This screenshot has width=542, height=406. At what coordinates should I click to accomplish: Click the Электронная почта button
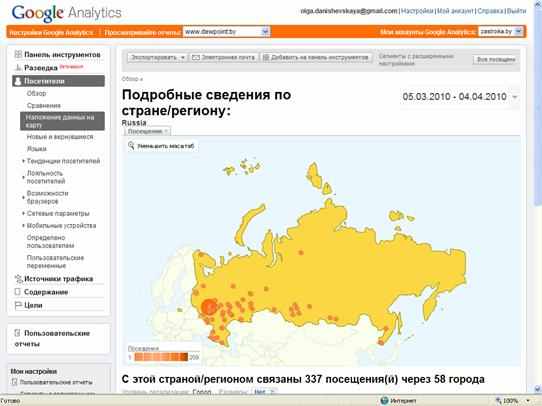(224, 57)
